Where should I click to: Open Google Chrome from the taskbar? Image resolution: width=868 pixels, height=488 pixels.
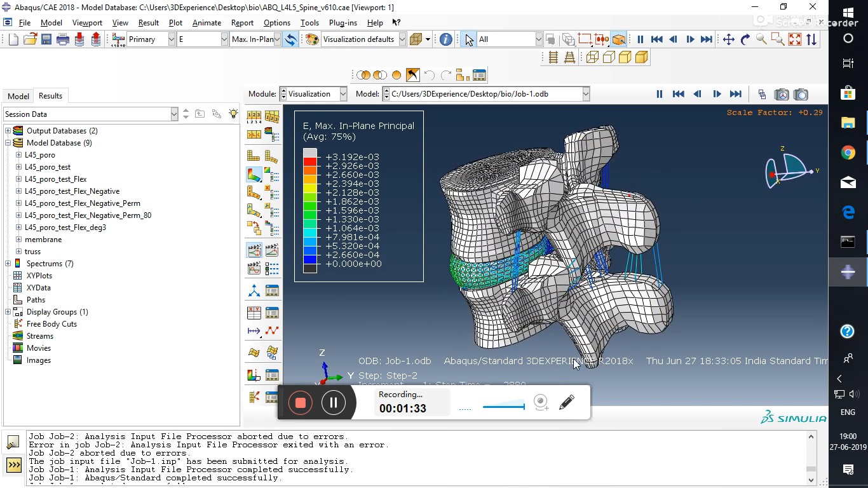coord(848,152)
